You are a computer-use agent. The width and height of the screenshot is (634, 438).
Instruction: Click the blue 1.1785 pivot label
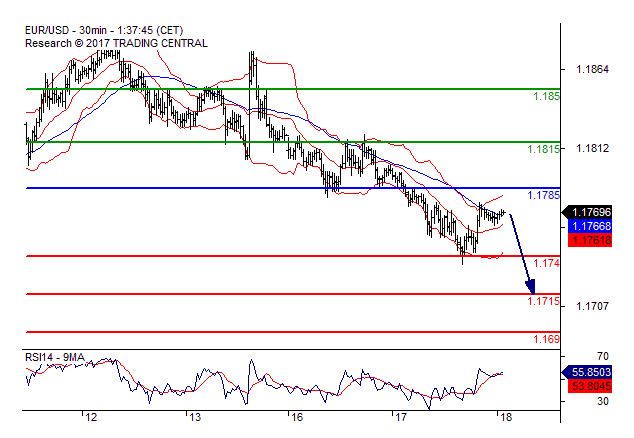[544, 195]
